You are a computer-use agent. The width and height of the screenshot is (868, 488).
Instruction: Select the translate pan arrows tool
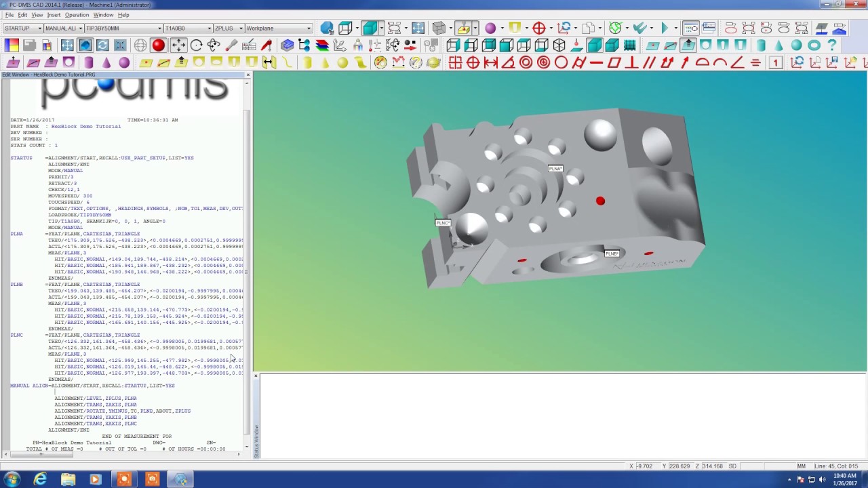point(178,45)
